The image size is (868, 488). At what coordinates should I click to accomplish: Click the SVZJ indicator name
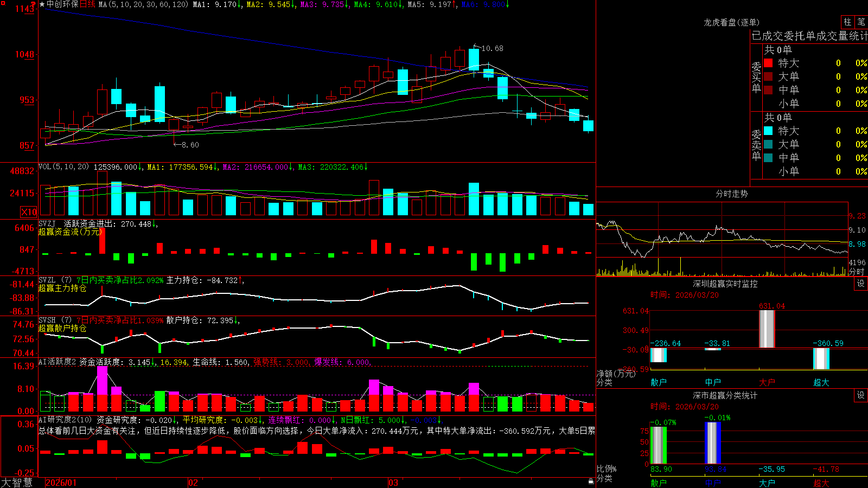(x=47, y=224)
